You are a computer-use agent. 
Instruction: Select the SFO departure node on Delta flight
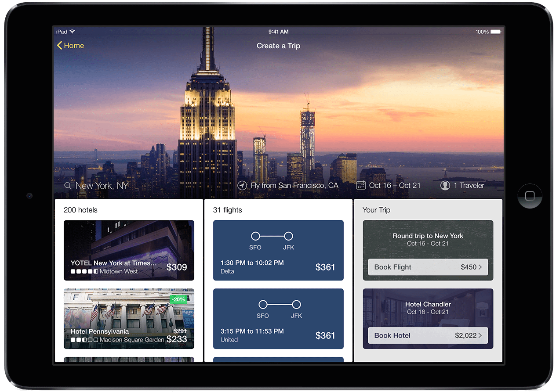255,235
